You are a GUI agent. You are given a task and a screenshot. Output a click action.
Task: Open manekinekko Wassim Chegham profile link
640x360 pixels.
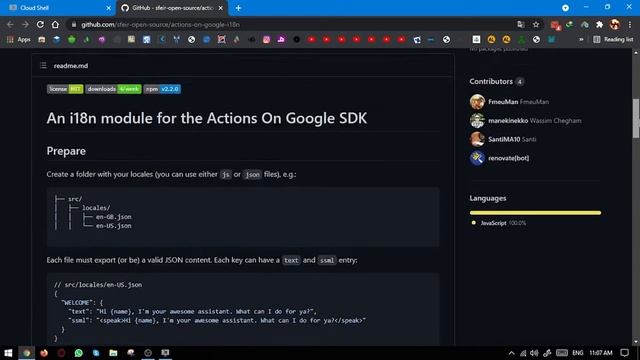(535, 120)
